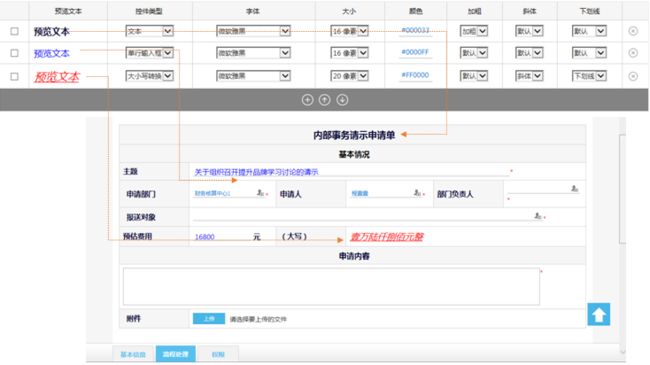650x365 pixels.
Task: Switch to the 基本信息 tab
Action: (133, 354)
